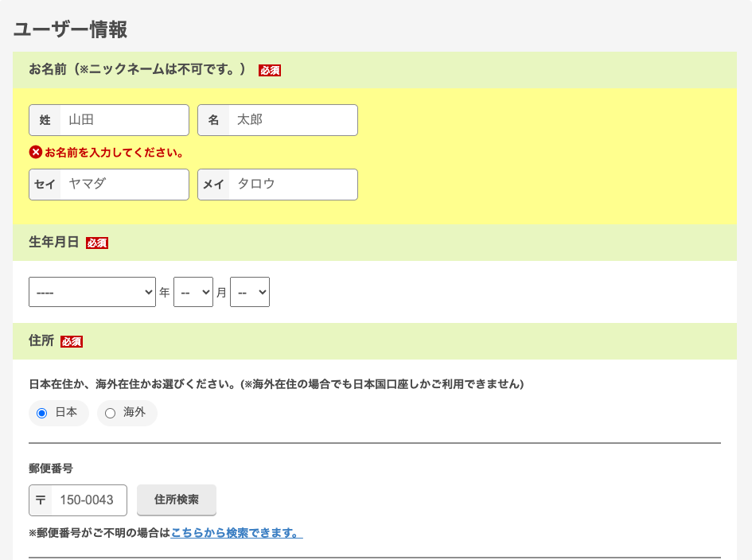Viewport: 752px width, 560px height.
Task: Click the お名前 section heading text
Action: point(137,69)
